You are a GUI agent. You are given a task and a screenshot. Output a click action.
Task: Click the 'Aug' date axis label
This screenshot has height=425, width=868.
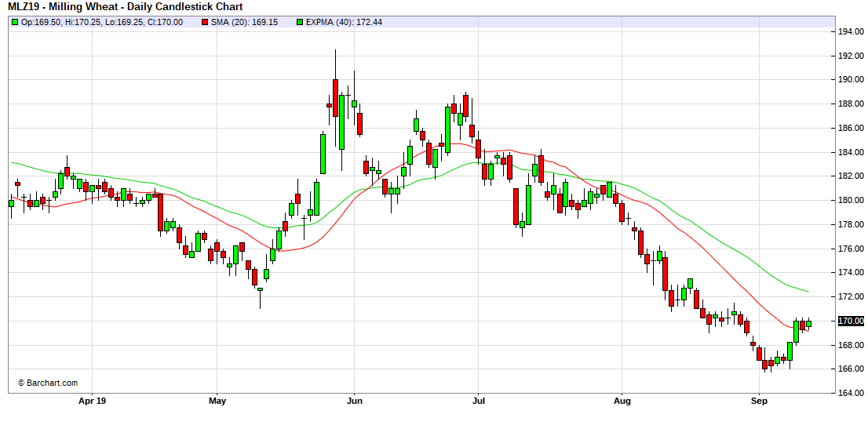pos(622,400)
